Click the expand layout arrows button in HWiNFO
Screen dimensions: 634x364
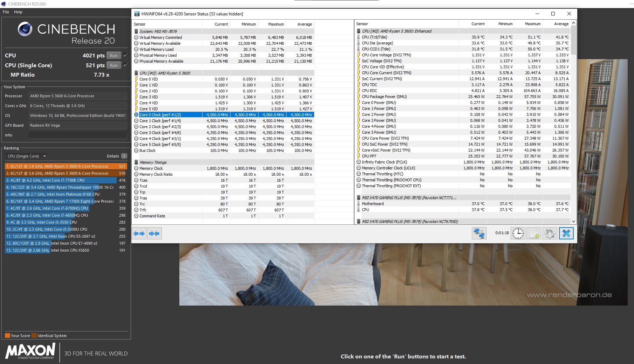pyautogui.click(x=139, y=233)
